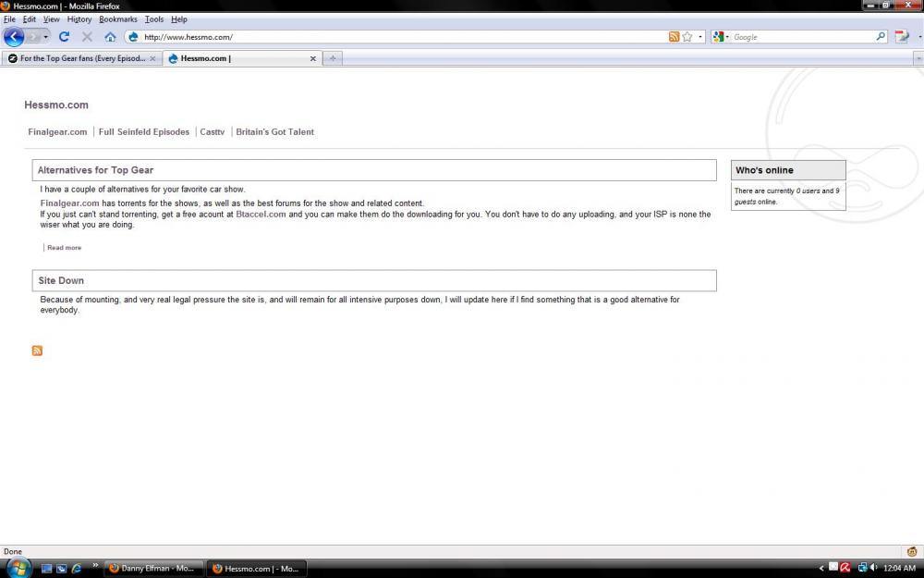Screen dimensions: 924x578
Task: Click the volume speaker tray icon
Action: (x=873, y=568)
